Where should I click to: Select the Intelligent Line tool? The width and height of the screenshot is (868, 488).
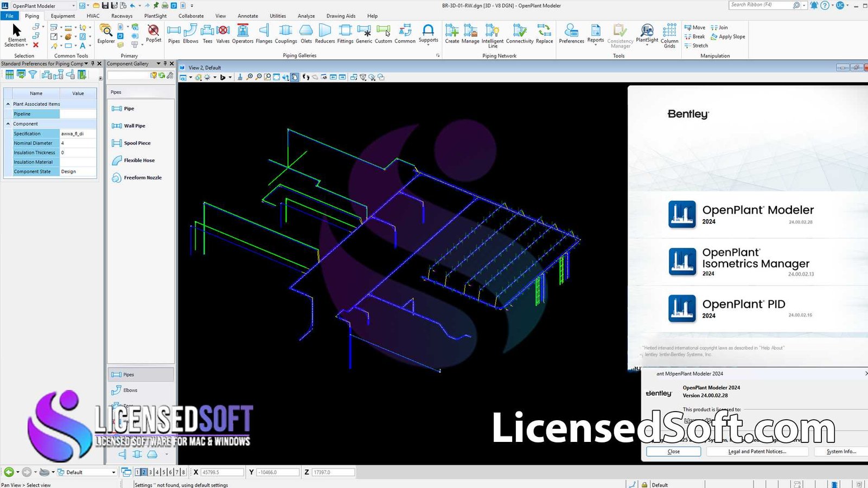tap(493, 36)
